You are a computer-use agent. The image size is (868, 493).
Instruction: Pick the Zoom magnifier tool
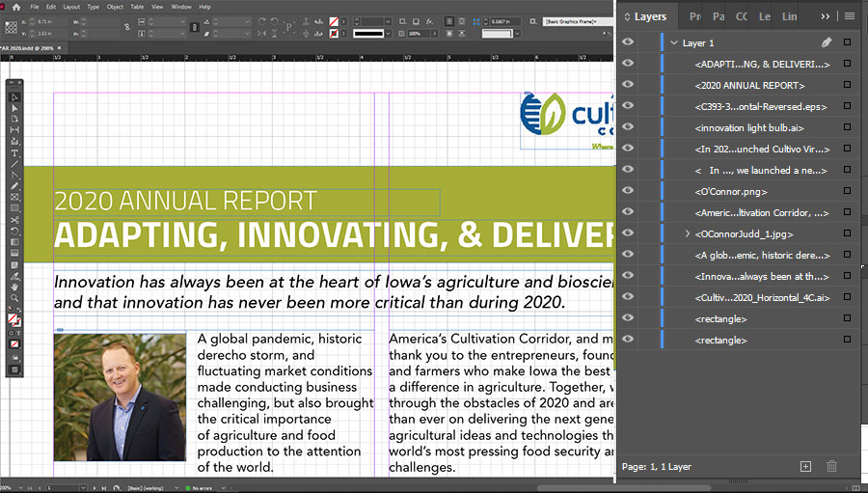15,298
